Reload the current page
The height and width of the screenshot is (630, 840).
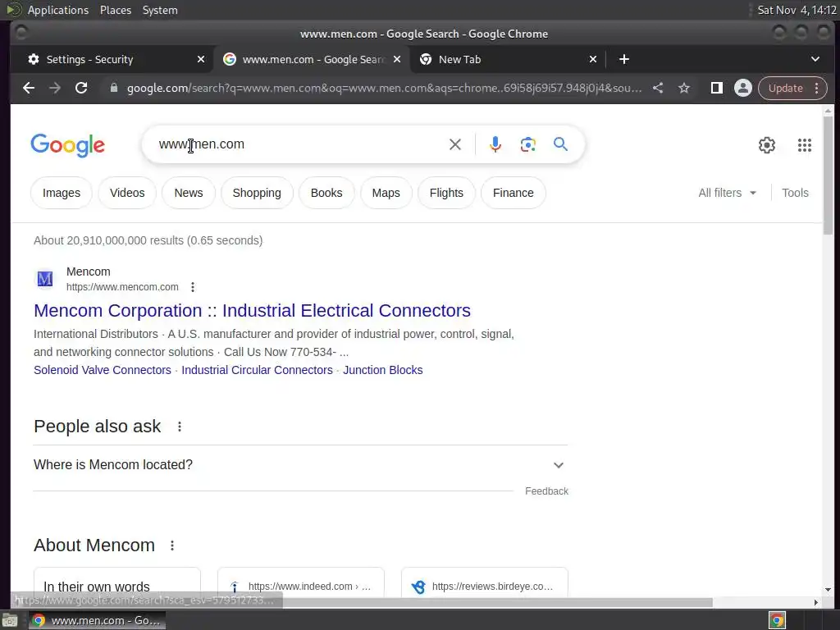tap(81, 88)
